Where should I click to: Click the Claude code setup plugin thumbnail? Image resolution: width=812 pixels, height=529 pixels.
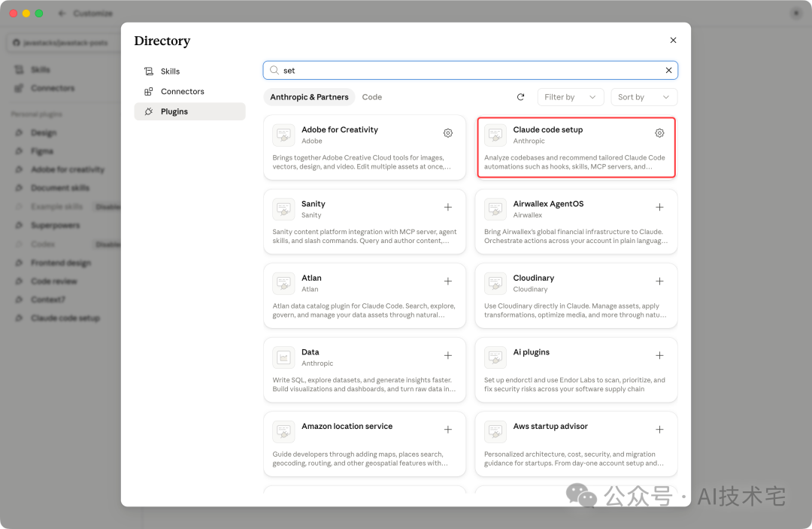[x=495, y=135]
